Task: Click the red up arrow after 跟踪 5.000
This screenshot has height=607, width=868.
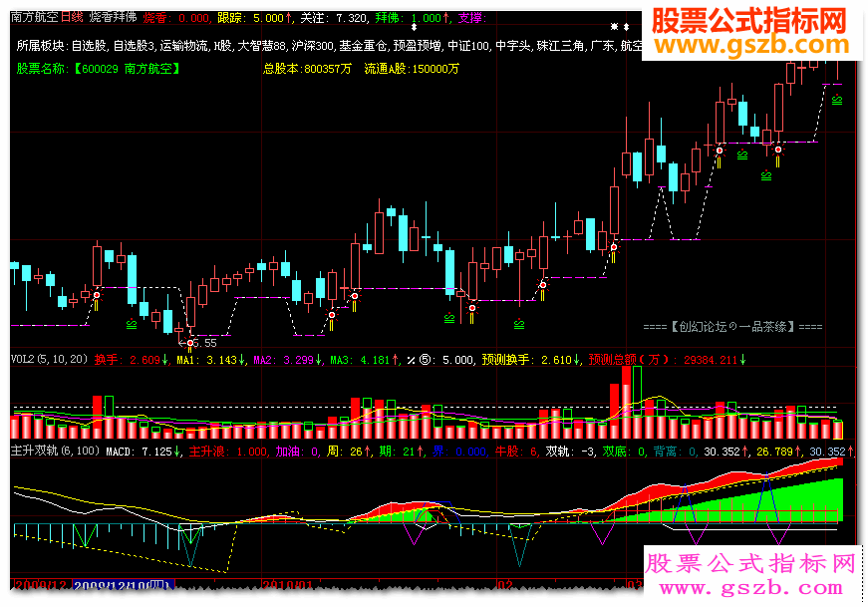Action: 288,18
